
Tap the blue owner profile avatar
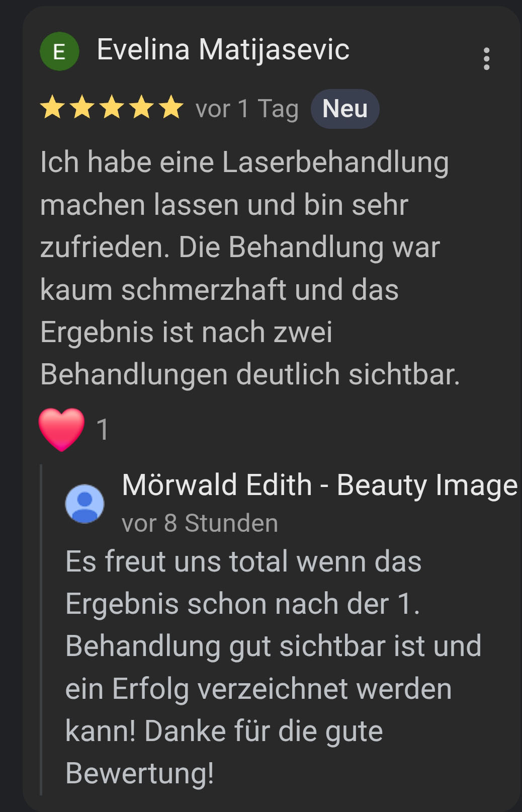coord(84,504)
